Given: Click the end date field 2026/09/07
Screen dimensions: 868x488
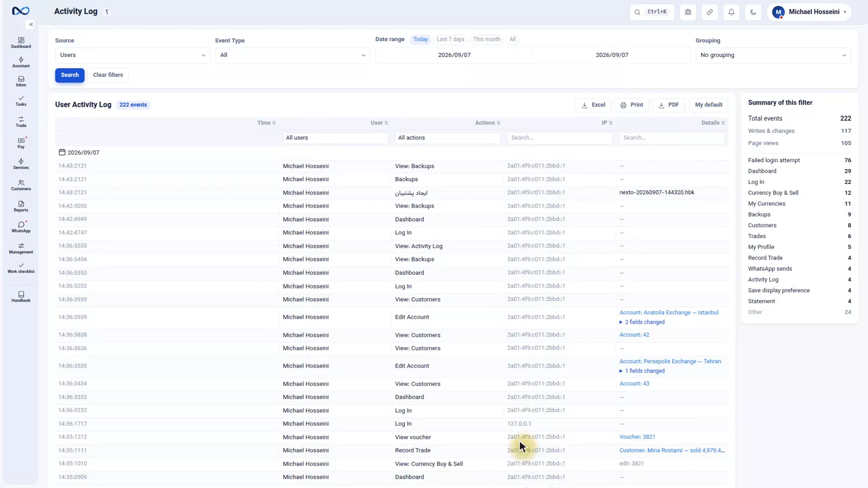Looking at the screenshot, I should click(612, 55).
